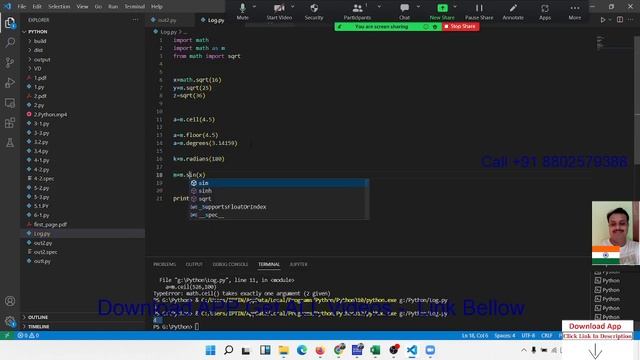640x360 pixels.
Task: Open the Search view in activity bar
Action: tap(10, 42)
